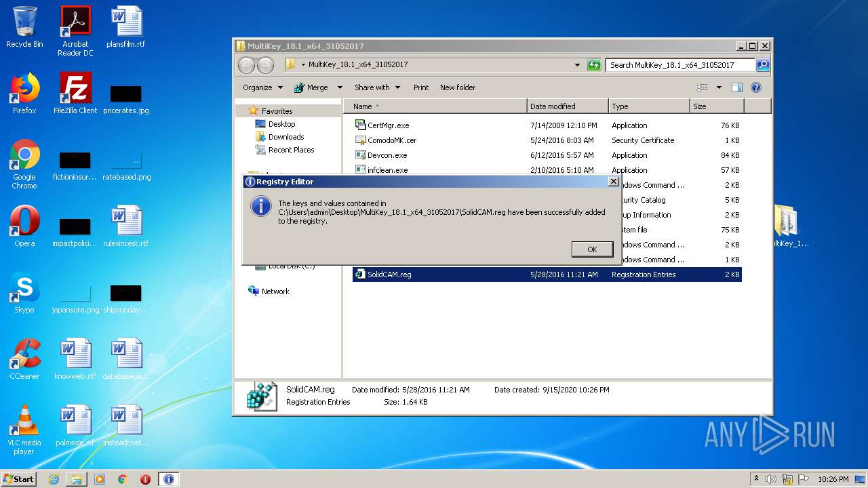
Task: Open the Recycle Bin desktop icon
Action: click(x=24, y=27)
